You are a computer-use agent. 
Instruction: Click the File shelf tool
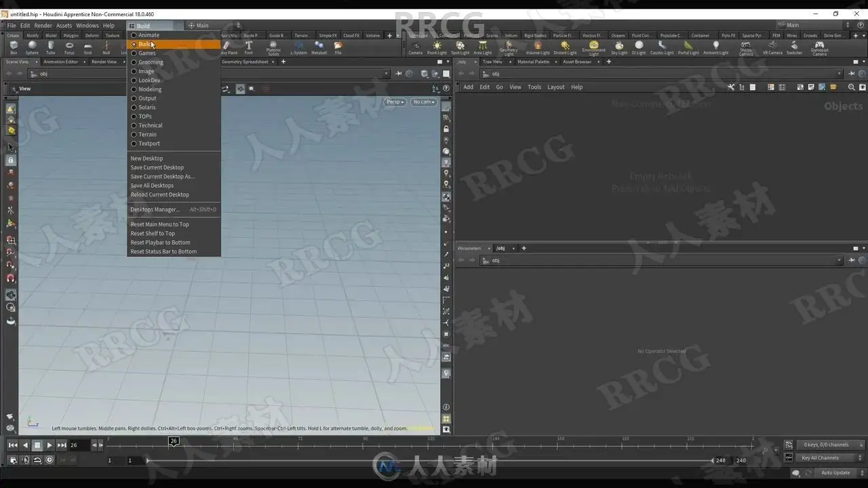[x=338, y=47]
